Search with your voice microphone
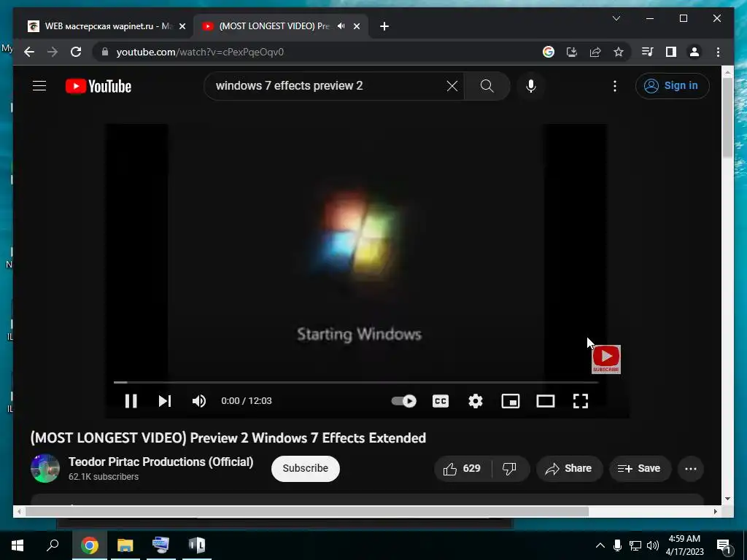Image resolution: width=747 pixels, height=560 pixels. click(x=531, y=86)
